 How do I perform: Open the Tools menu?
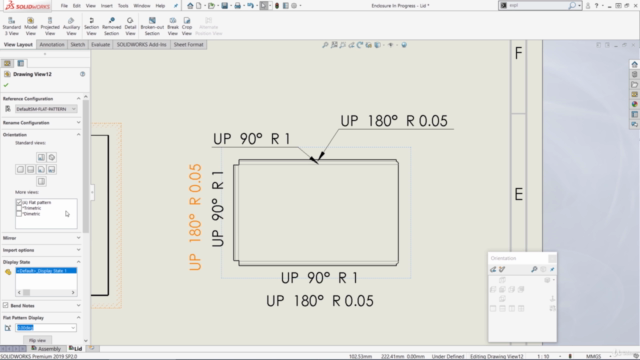123,6
